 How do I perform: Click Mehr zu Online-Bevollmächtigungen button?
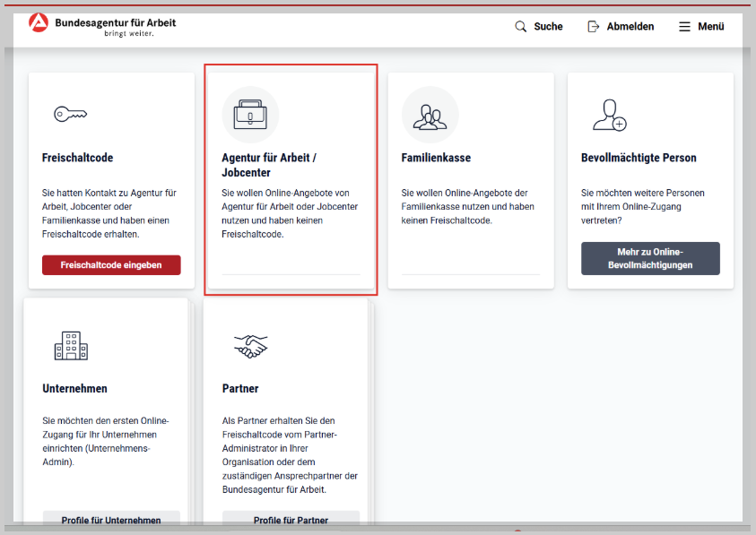650,258
